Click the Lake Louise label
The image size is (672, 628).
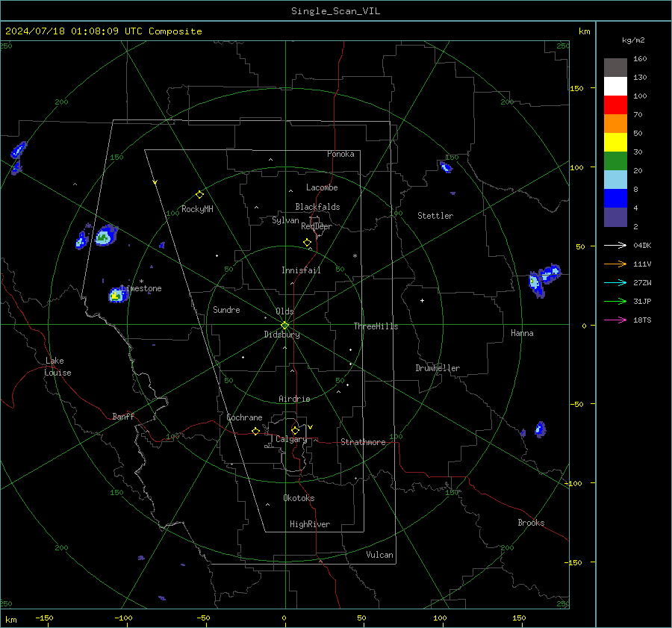pos(57,367)
